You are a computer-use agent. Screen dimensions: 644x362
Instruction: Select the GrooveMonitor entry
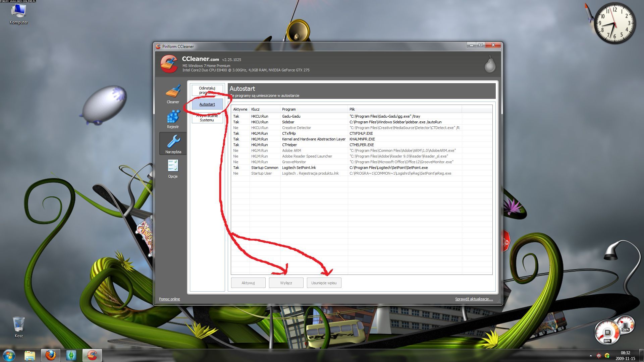[x=362, y=162]
